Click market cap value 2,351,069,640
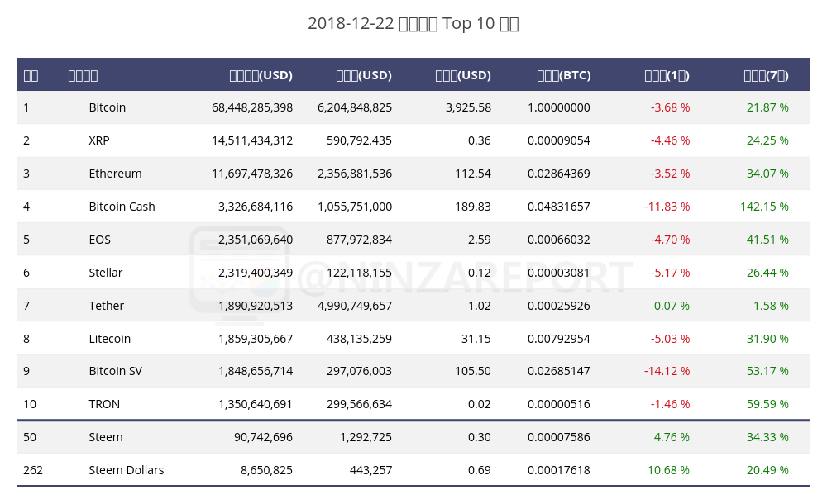The image size is (827, 504). (x=256, y=240)
